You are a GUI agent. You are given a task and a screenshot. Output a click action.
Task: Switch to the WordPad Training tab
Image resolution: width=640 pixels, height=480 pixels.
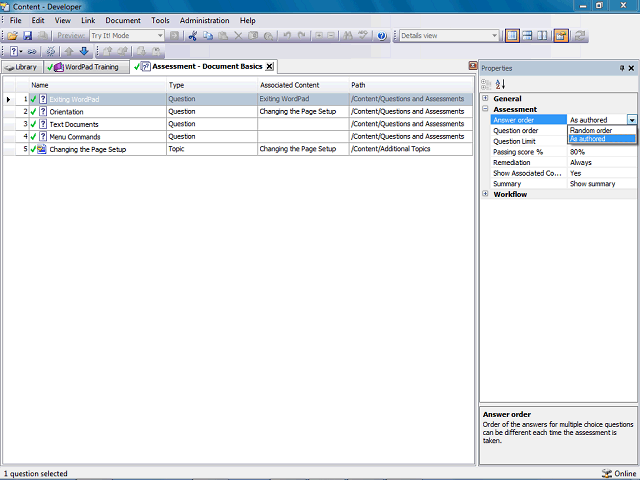[x=86, y=67]
